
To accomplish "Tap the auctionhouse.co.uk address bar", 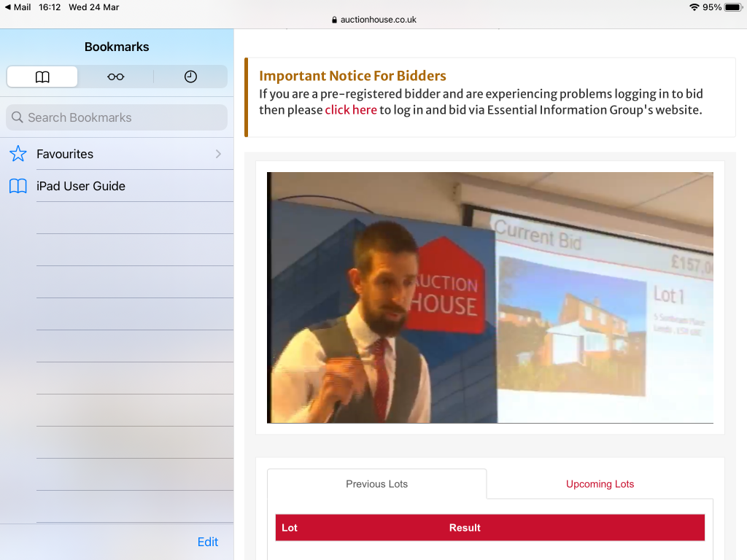I will (373, 20).
